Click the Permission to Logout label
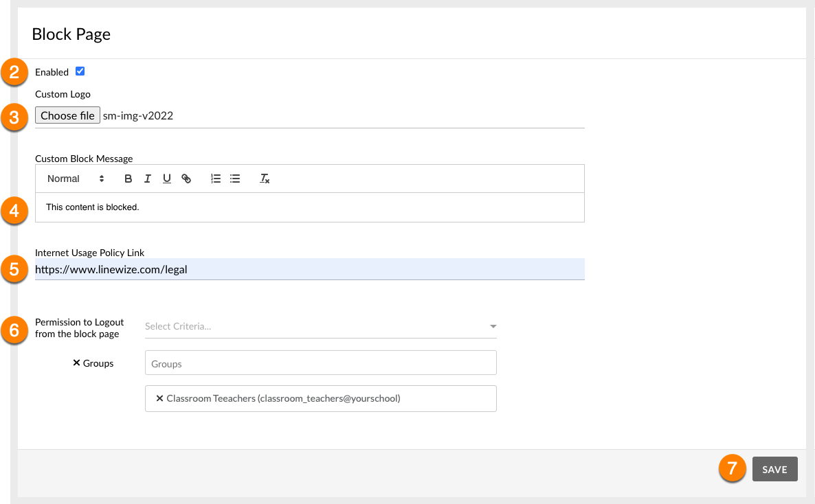The width and height of the screenshot is (815, 504). pos(80,328)
